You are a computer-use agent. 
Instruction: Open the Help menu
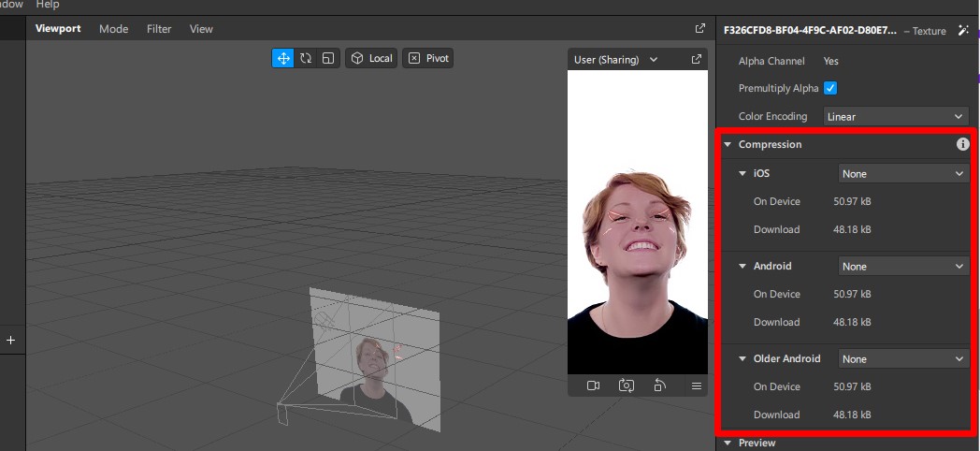(48, 5)
